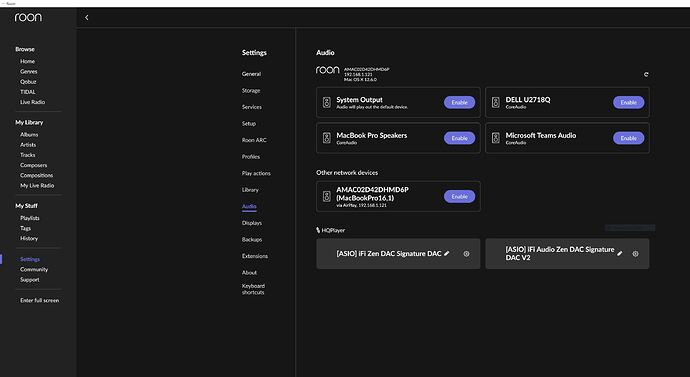Open the Setup settings tab
The image size is (690, 377).
(249, 124)
